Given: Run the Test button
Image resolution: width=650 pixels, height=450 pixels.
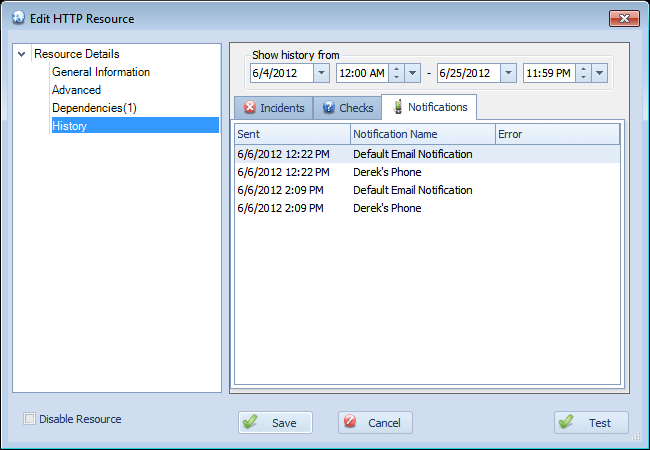Looking at the screenshot, I should tap(591, 422).
